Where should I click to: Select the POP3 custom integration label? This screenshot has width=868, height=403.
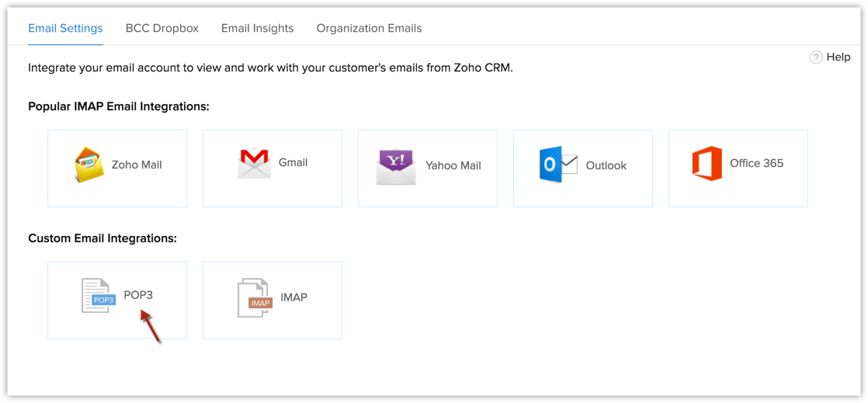(x=138, y=295)
